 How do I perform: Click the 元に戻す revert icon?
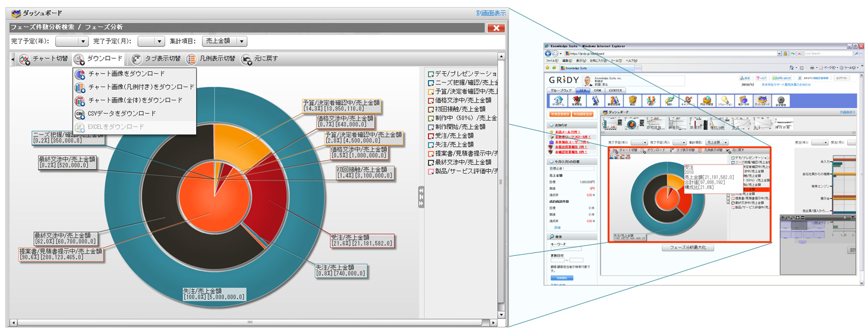click(x=247, y=59)
